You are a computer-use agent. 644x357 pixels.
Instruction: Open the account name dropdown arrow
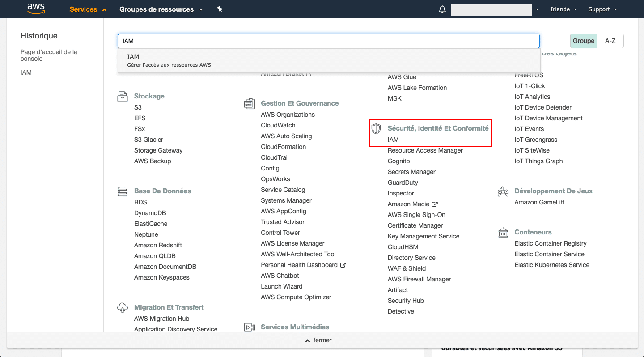tap(537, 9)
